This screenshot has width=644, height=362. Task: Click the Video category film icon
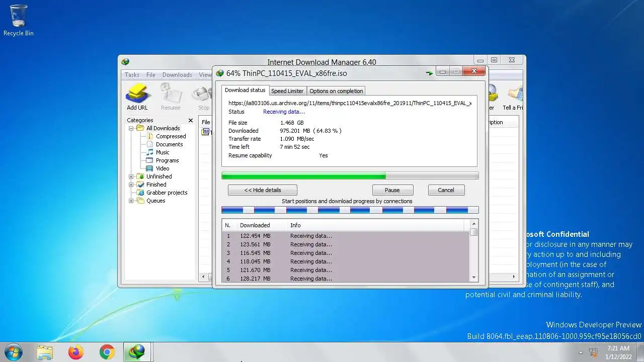tap(149, 168)
